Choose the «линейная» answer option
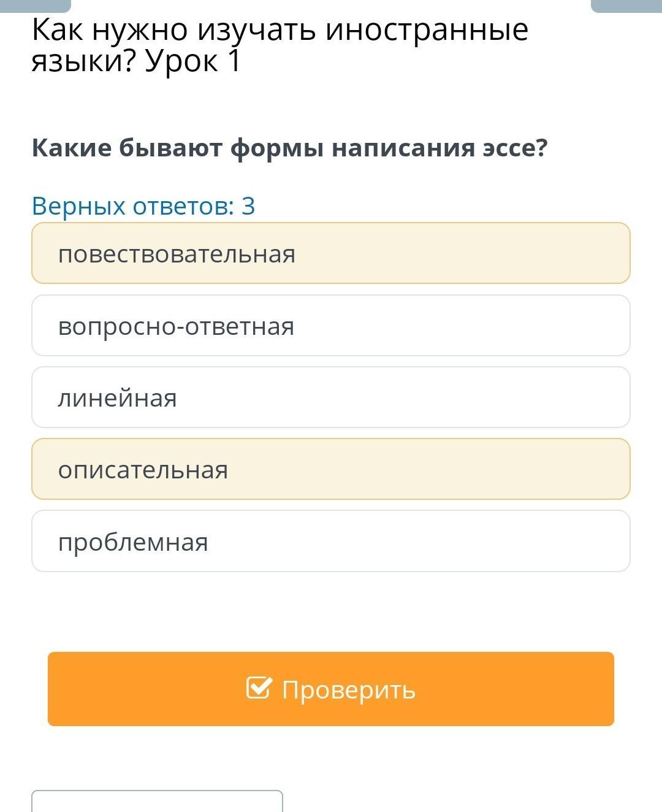662x812 pixels. [331, 397]
